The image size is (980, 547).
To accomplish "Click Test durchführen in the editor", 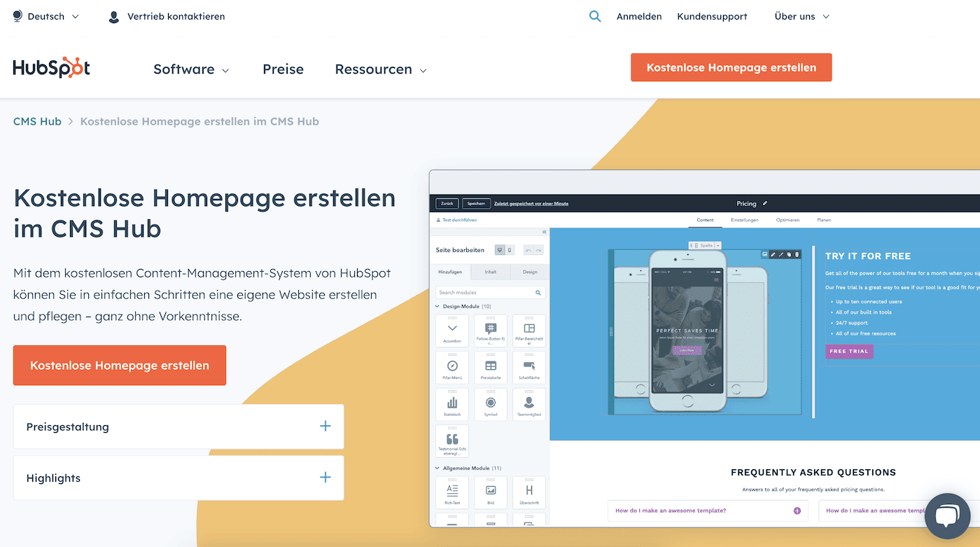I will (456, 220).
